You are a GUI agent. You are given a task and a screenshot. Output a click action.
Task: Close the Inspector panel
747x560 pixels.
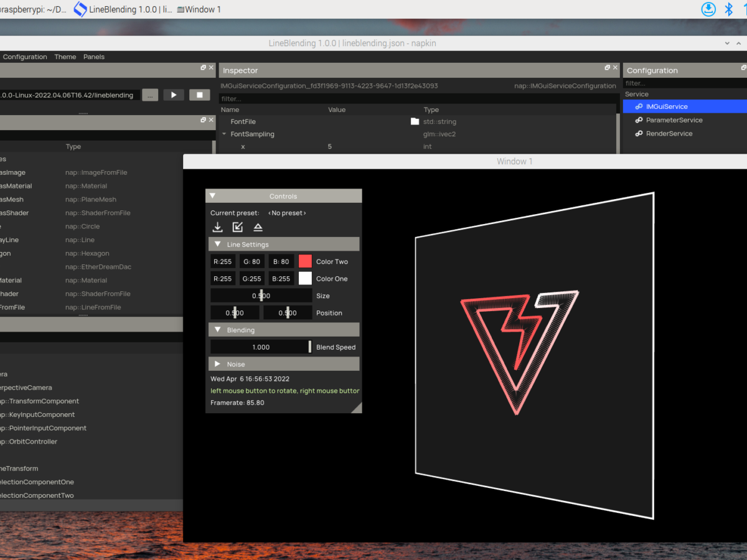point(616,67)
